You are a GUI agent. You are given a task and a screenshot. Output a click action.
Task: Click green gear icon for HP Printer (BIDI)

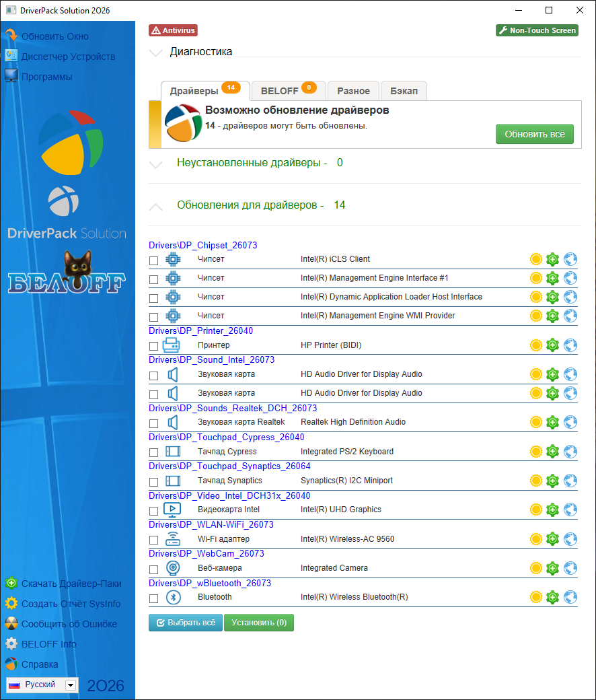point(553,345)
